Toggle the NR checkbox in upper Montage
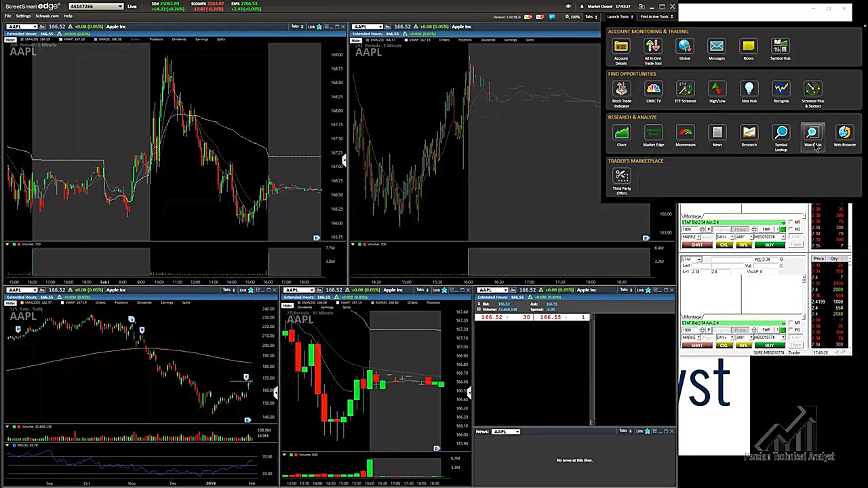The image size is (868, 488). click(x=791, y=222)
